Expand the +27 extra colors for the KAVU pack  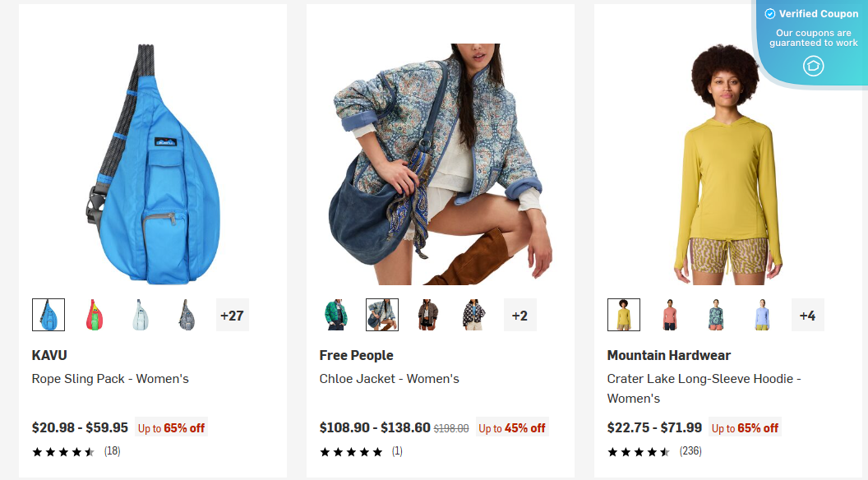[x=232, y=314]
